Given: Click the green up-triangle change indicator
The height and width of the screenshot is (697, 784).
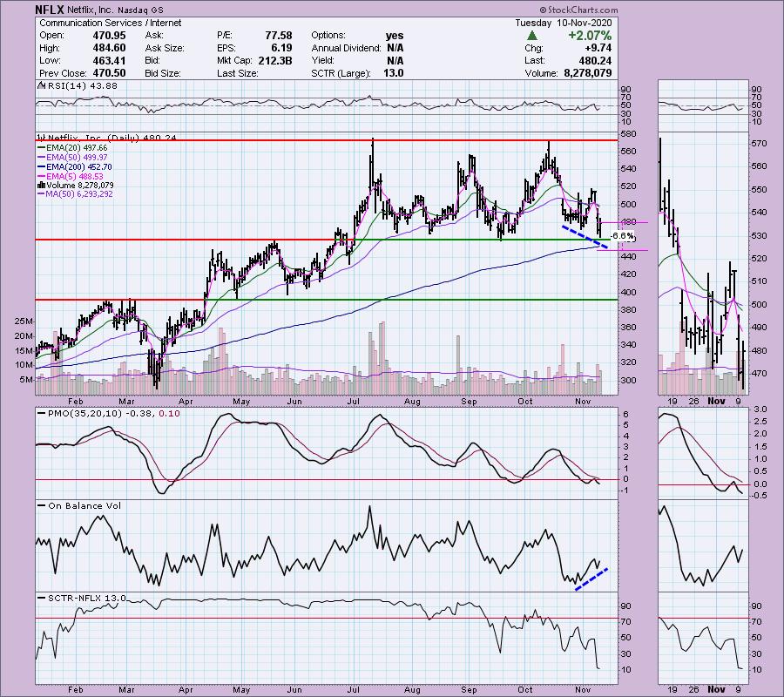Looking at the screenshot, I should tap(532, 36).
